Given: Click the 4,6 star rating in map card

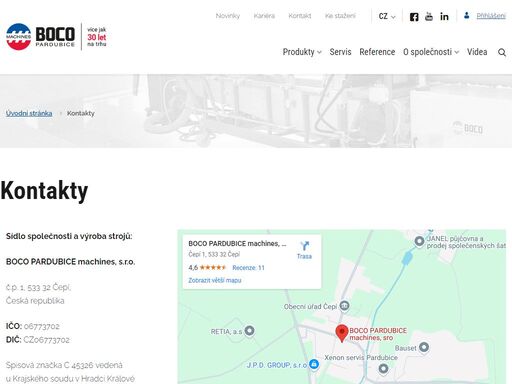Looking at the screenshot, I should 207,268.
